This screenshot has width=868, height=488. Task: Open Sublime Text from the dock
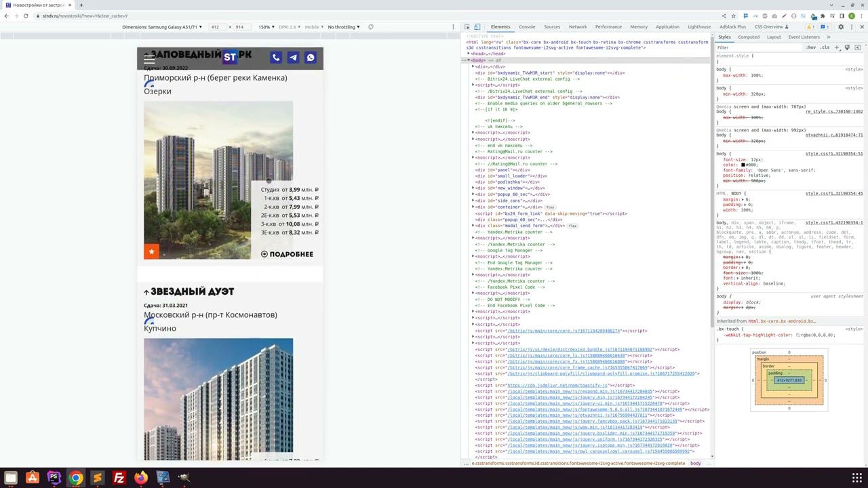pos(97,477)
